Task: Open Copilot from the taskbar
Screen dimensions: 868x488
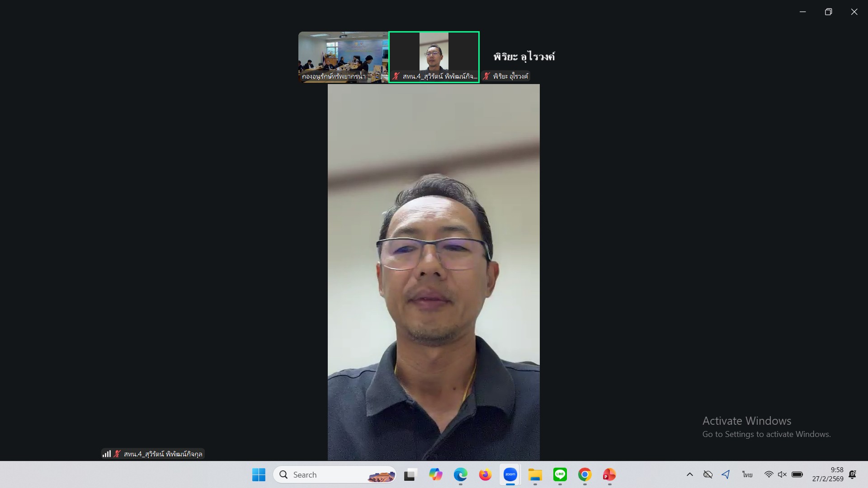Action: [x=435, y=474]
